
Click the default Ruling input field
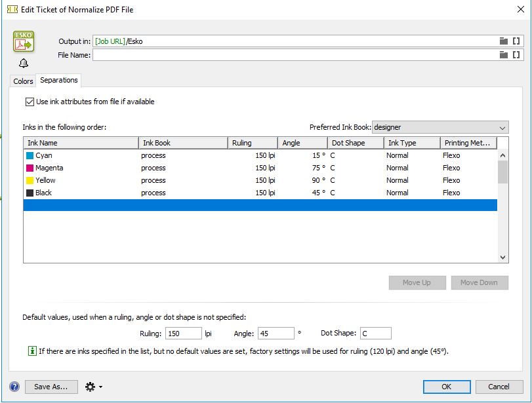(183, 334)
